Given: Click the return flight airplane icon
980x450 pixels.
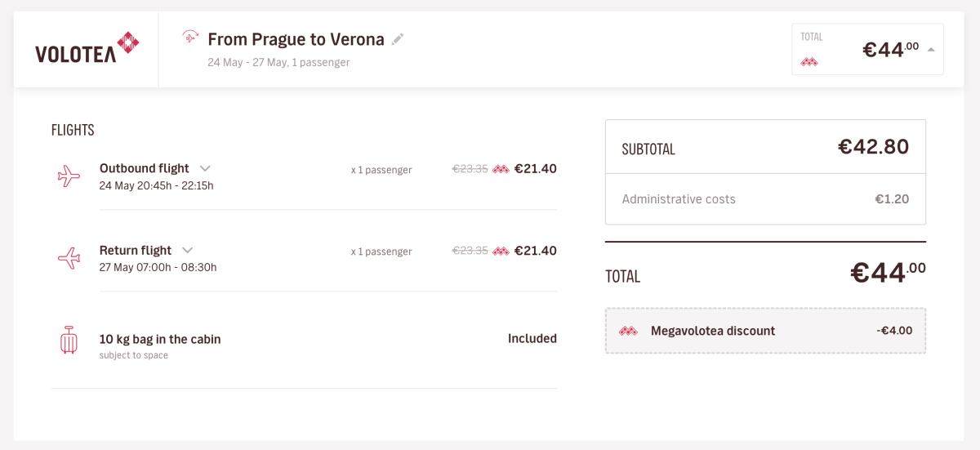Looking at the screenshot, I should (x=69, y=258).
